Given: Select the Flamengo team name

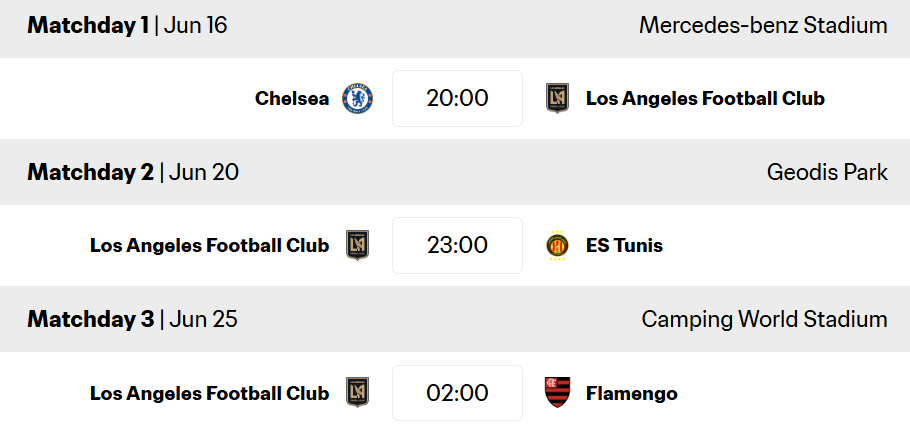Looking at the screenshot, I should (x=632, y=394).
